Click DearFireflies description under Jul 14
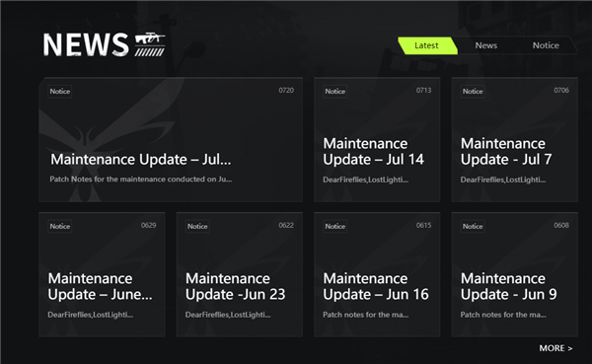Viewport: 592px width, 364px height. tap(365, 180)
